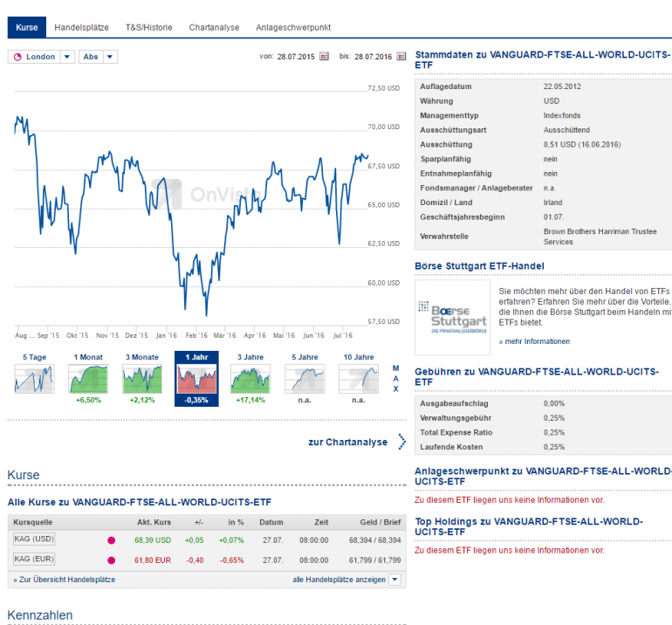
Task: Click the 'von' date field 28.07.2015
Action: coord(296,57)
